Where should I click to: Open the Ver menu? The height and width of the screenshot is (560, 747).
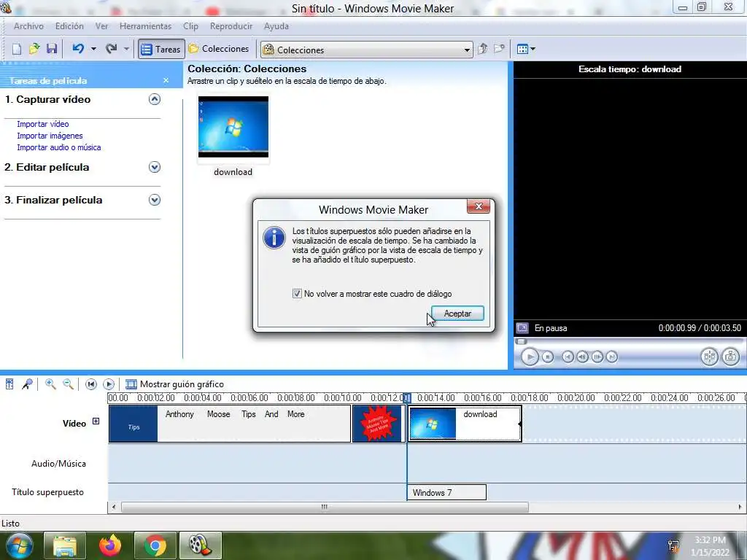pos(101,26)
